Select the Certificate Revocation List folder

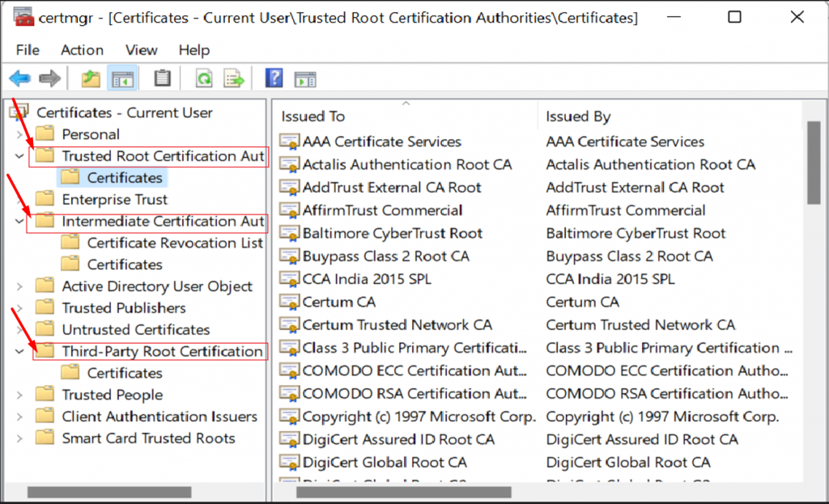[x=175, y=243]
